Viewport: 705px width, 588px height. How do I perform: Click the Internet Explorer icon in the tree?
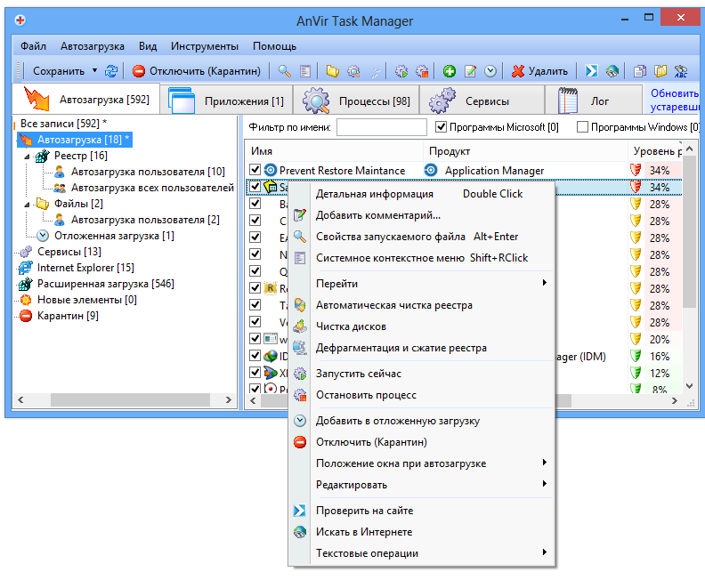tap(26, 268)
